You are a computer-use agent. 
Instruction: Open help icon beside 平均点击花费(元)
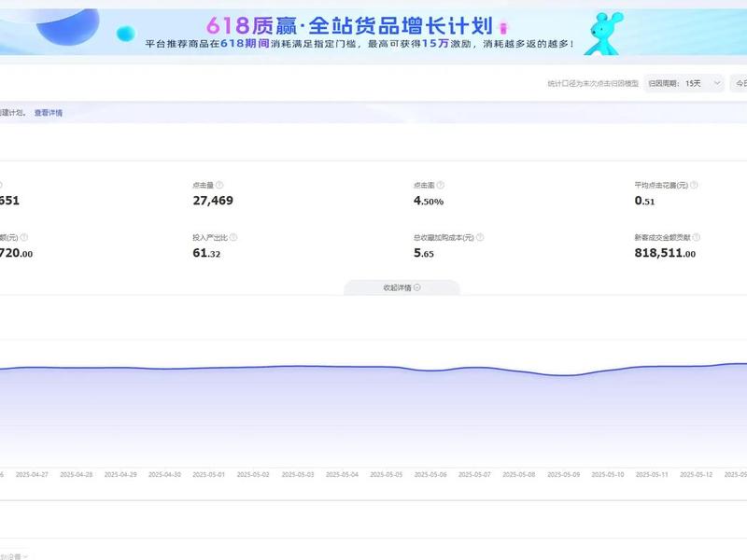694,185
